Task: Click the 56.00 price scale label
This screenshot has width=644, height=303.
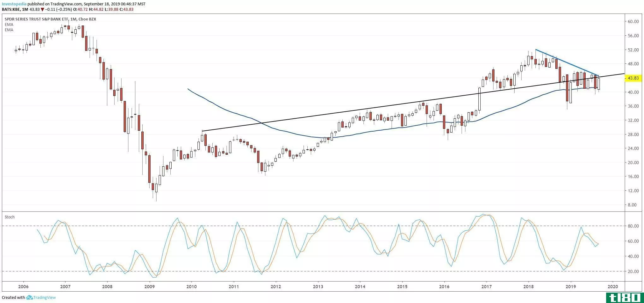Action: pos(633,36)
